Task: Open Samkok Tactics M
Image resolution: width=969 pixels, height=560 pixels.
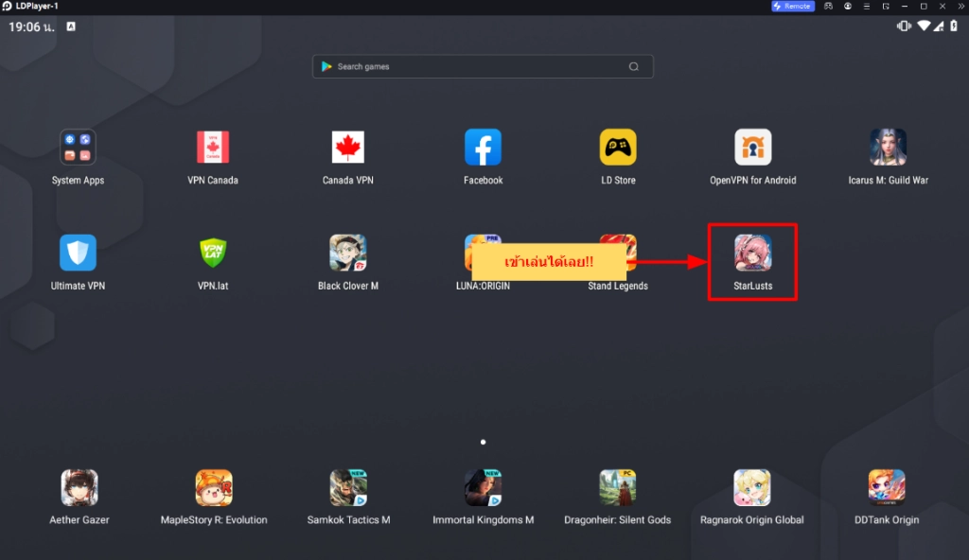Action: tap(348, 488)
